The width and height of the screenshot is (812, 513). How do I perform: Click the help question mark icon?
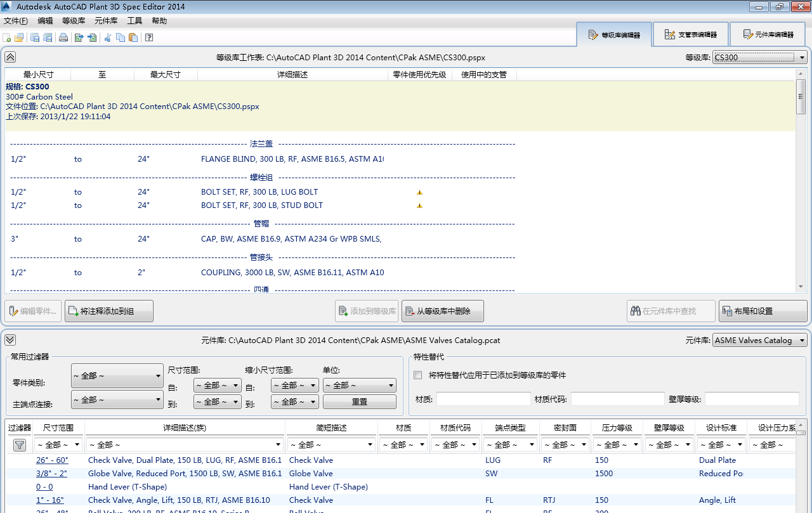click(149, 37)
